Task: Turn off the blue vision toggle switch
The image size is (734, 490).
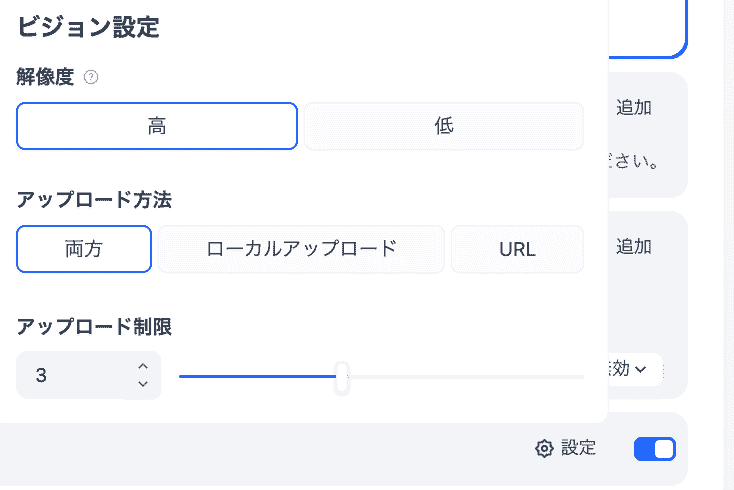Action: pyautogui.click(x=655, y=449)
